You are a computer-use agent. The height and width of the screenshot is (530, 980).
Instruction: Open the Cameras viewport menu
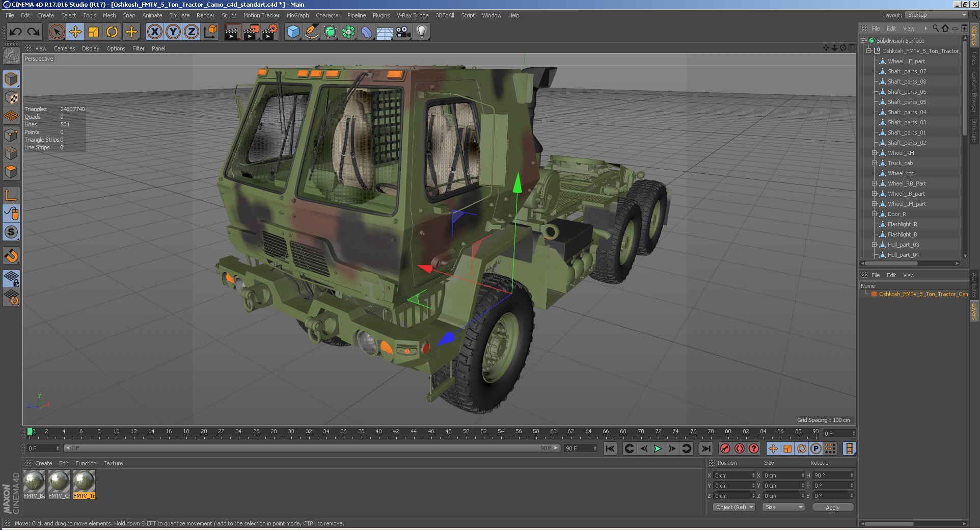[64, 48]
